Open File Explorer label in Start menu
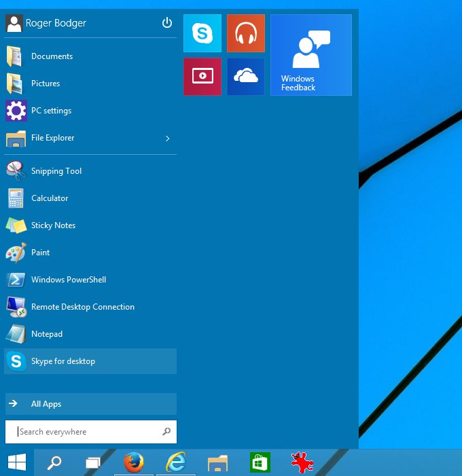 (x=52, y=138)
